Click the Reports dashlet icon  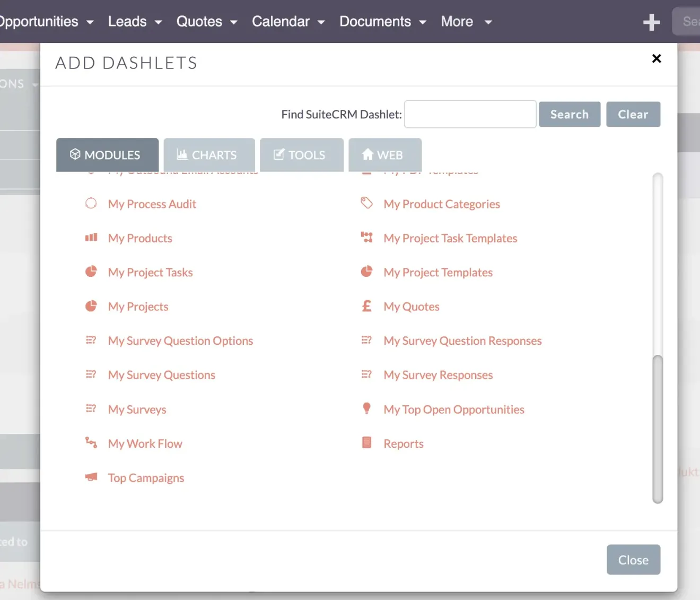point(366,442)
